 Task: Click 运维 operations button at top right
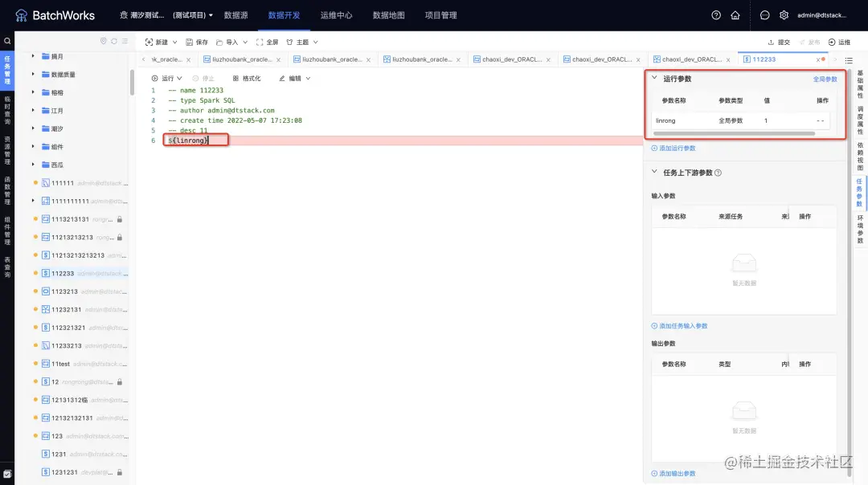click(839, 42)
